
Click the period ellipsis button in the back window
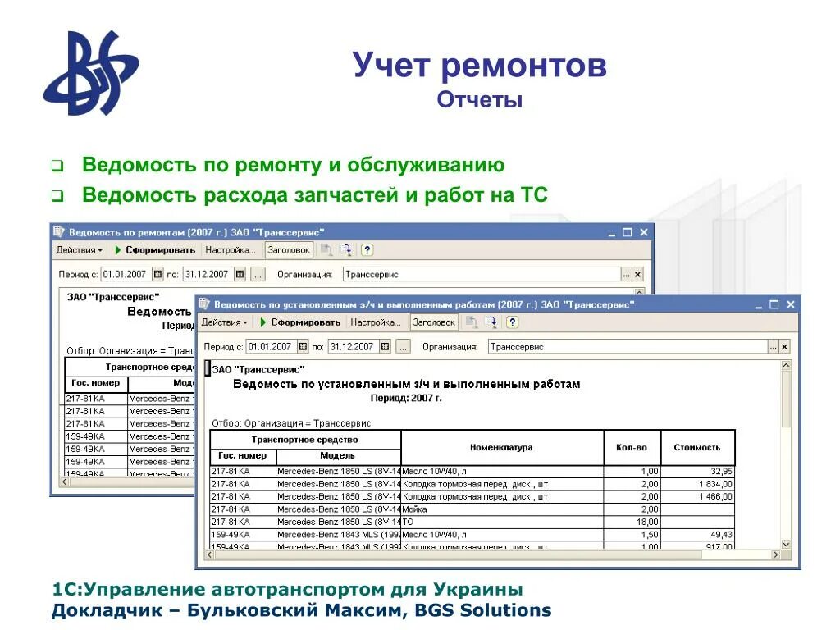pos(258,275)
